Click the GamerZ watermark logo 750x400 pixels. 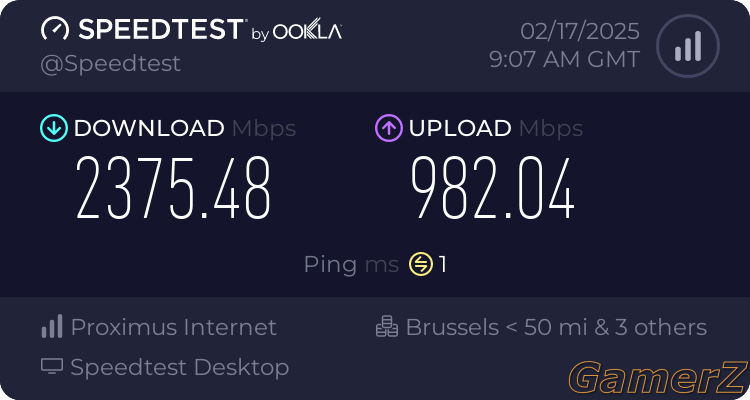(x=659, y=377)
